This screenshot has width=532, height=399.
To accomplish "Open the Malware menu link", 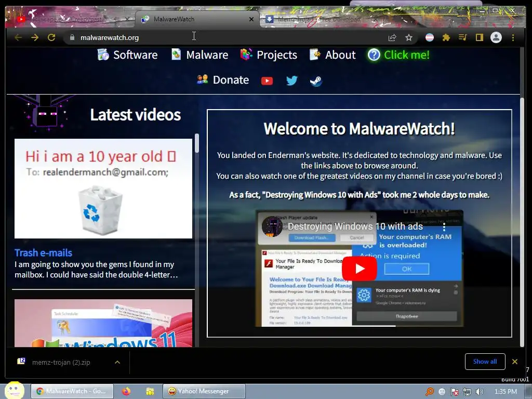I will click(x=207, y=55).
